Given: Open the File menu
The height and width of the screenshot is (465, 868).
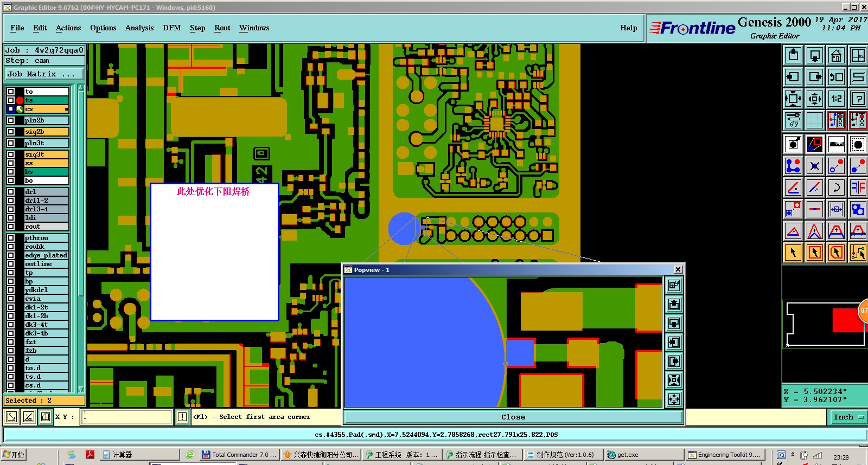Looking at the screenshot, I should click(x=17, y=28).
